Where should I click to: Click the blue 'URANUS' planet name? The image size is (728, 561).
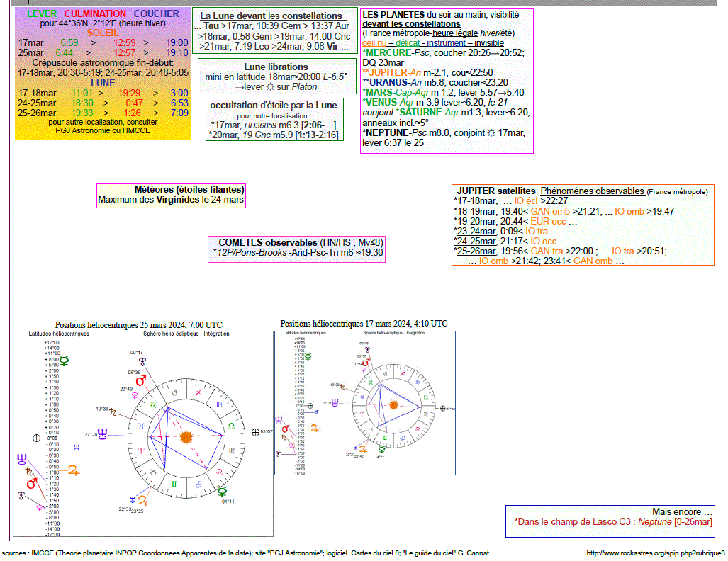(x=388, y=83)
